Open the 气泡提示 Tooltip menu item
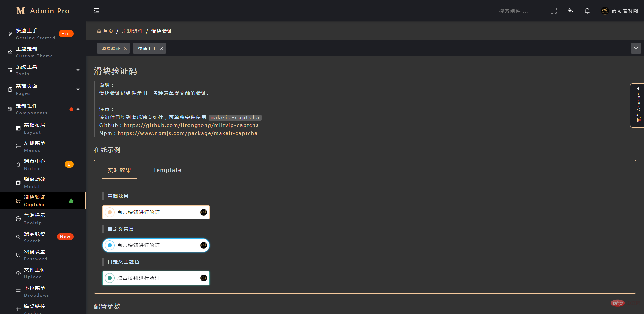This screenshot has width=644, height=314. pyautogui.click(x=43, y=219)
